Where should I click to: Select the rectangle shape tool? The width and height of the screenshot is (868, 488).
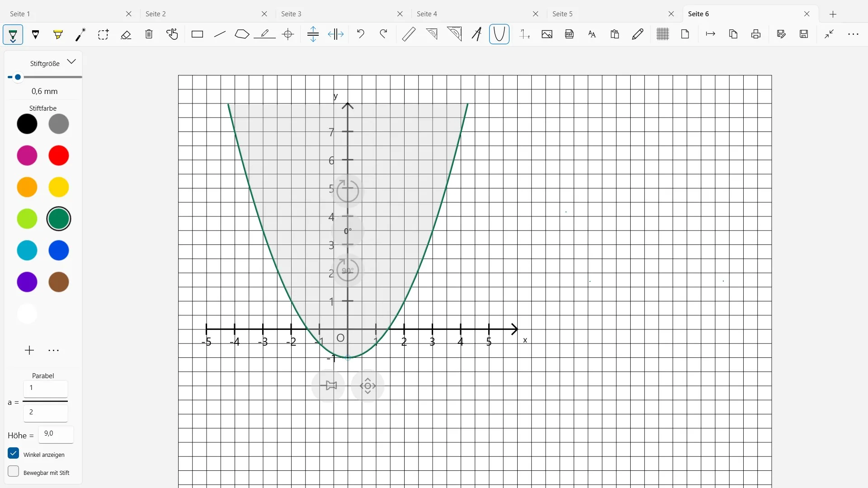click(x=197, y=34)
